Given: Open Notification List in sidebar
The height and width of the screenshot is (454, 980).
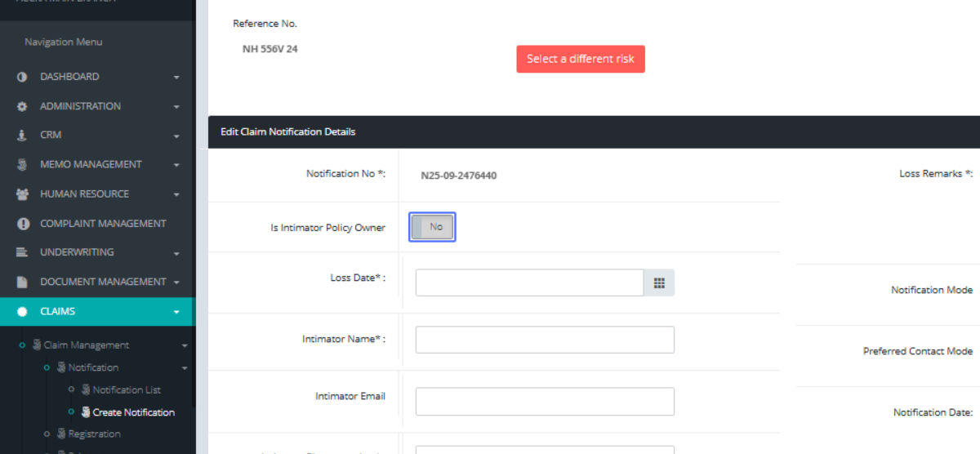Looking at the screenshot, I should [126, 390].
